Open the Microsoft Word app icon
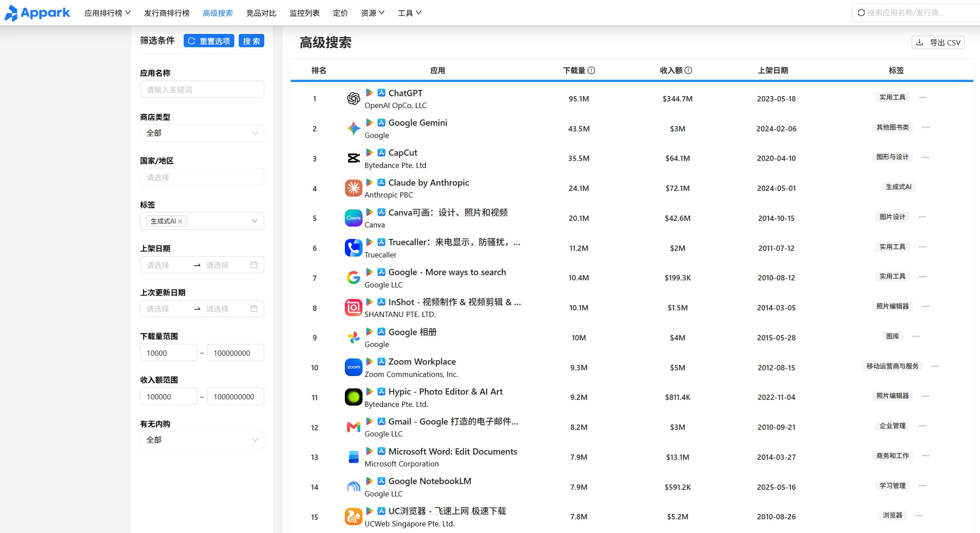The image size is (980, 533). coord(353,457)
